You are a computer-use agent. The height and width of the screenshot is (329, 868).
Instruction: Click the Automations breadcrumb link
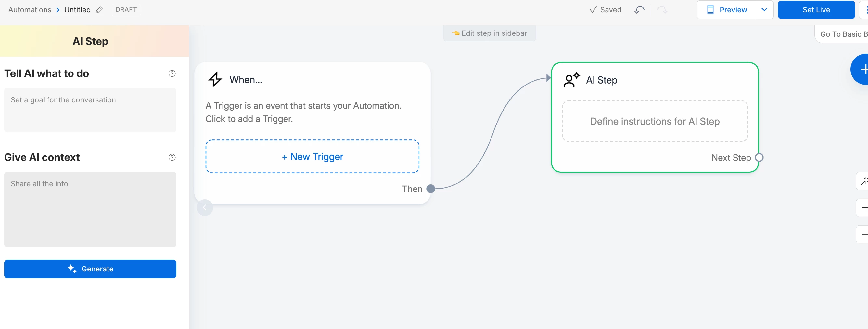[x=30, y=10]
